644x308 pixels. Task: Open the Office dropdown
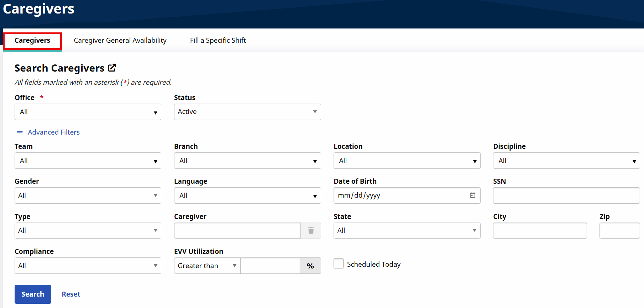(x=88, y=112)
